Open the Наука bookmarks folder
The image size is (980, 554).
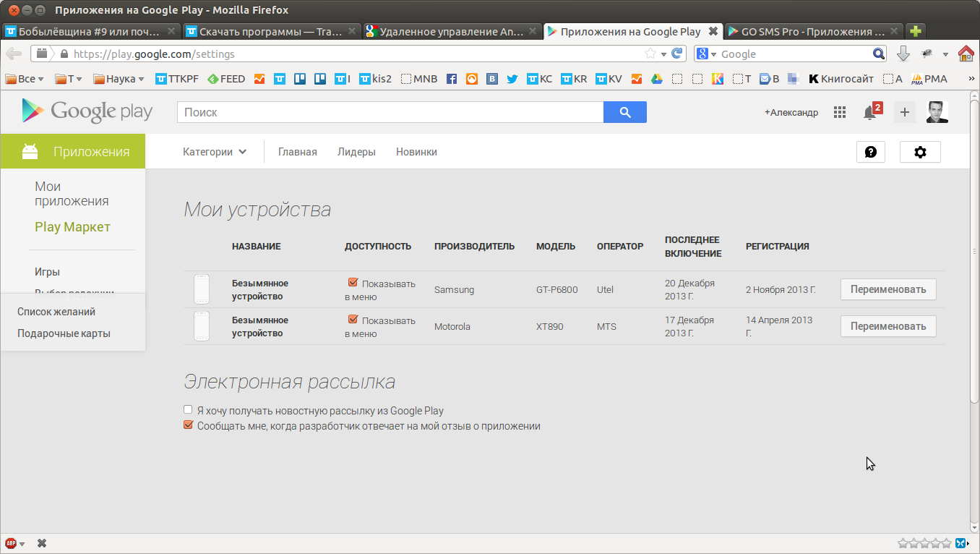point(119,79)
